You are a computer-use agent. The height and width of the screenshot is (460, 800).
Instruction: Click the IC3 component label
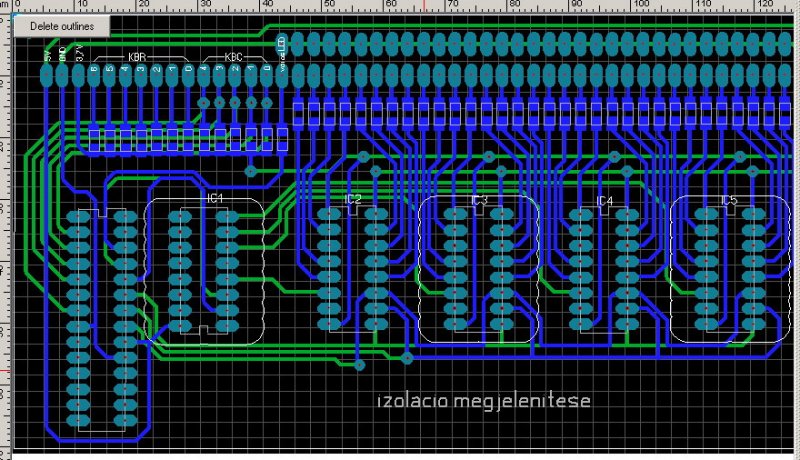pyautogui.click(x=479, y=200)
